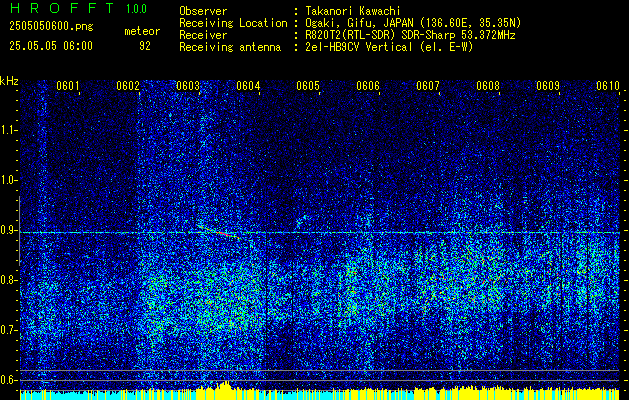Click the 0610 time axis label

(x=608, y=86)
